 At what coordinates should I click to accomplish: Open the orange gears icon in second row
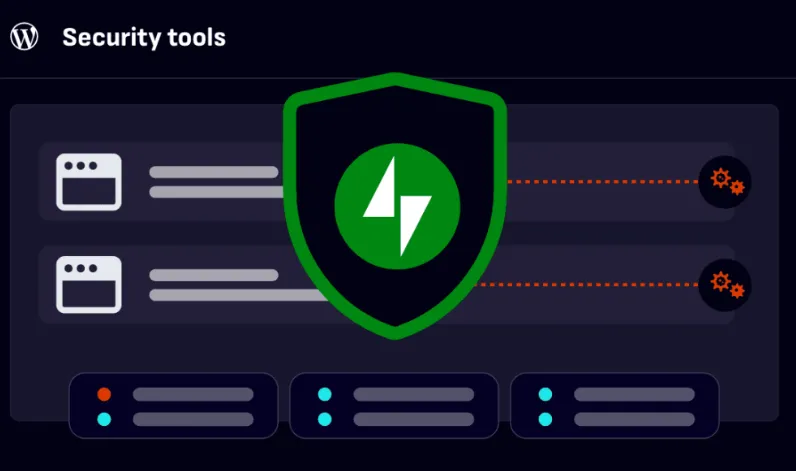pos(726,285)
